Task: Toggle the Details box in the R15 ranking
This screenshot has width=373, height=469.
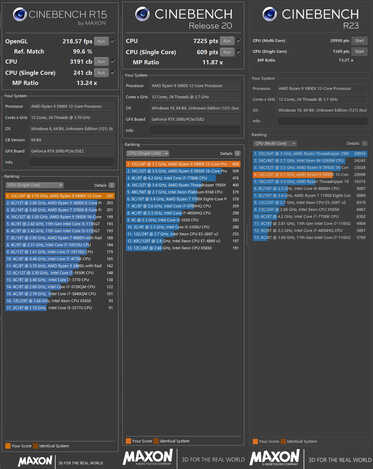Action: pos(112,185)
